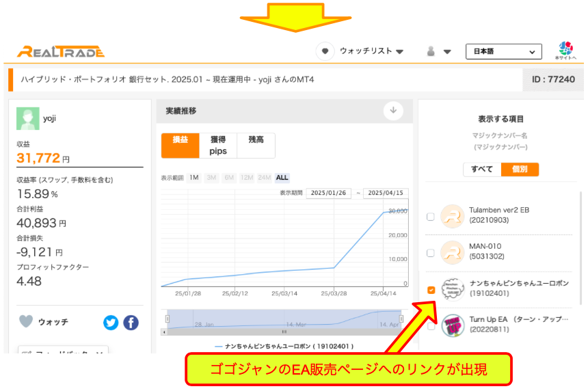The image size is (588, 391).
Task: Click the ナンちゃんピンちゃんユーロポン (19102401) label
Action: (519, 288)
